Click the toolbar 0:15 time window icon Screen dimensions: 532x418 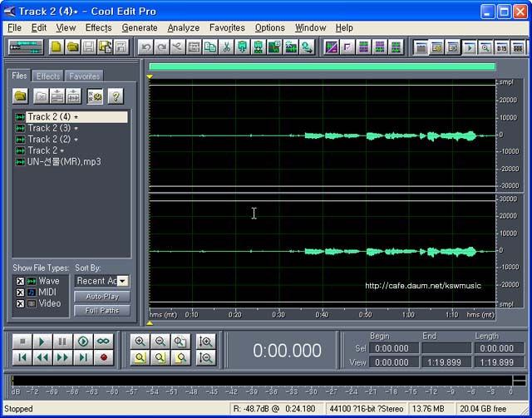[502, 47]
